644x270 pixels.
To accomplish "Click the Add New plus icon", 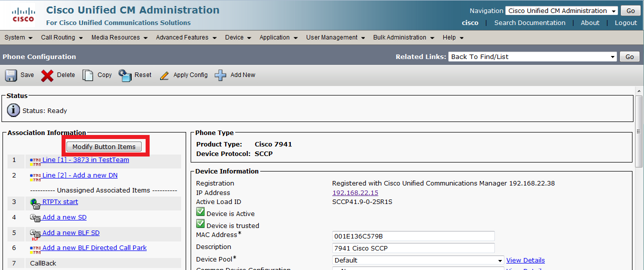I will 220,75.
